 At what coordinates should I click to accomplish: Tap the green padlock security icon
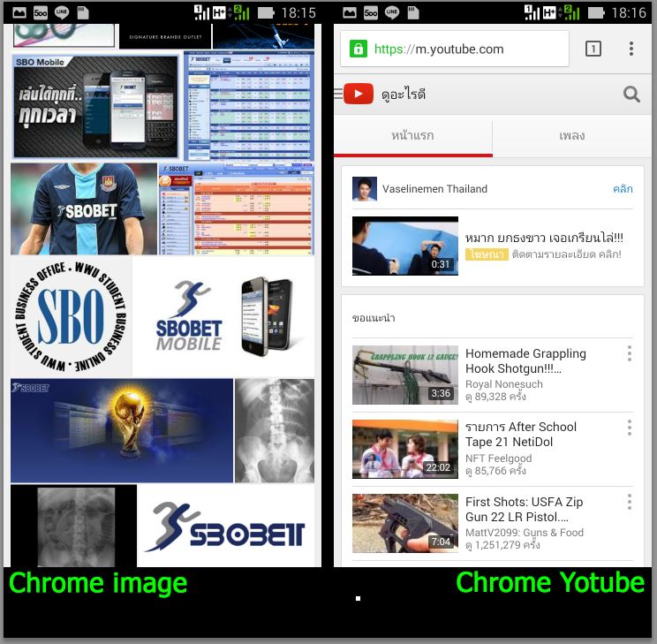click(359, 49)
